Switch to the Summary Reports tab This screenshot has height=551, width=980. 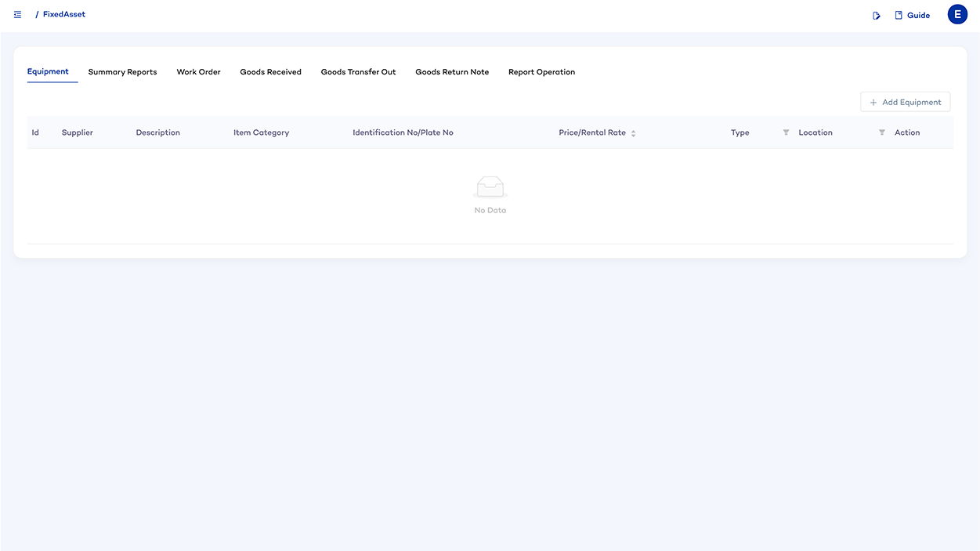[x=122, y=72]
